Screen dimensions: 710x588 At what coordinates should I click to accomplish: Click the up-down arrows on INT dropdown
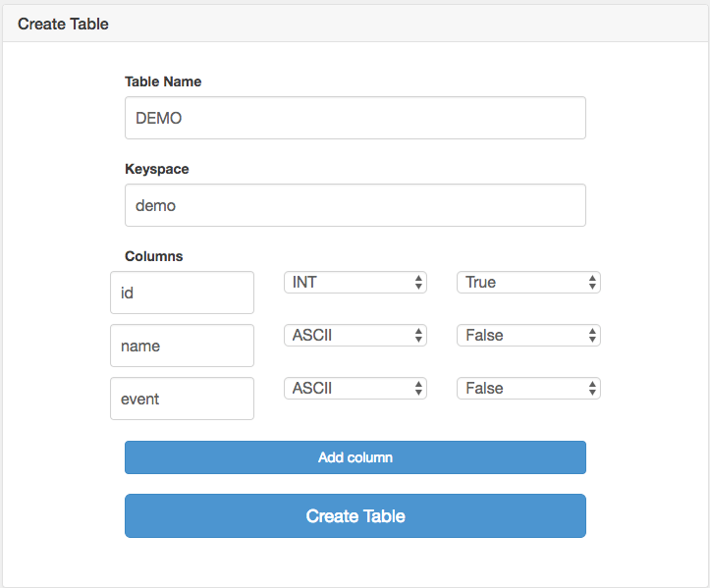(x=419, y=283)
